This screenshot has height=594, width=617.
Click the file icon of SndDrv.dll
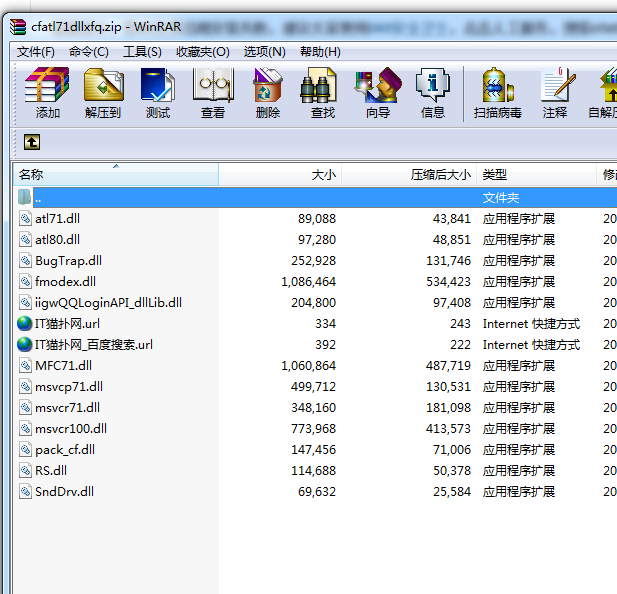[25, 491]
